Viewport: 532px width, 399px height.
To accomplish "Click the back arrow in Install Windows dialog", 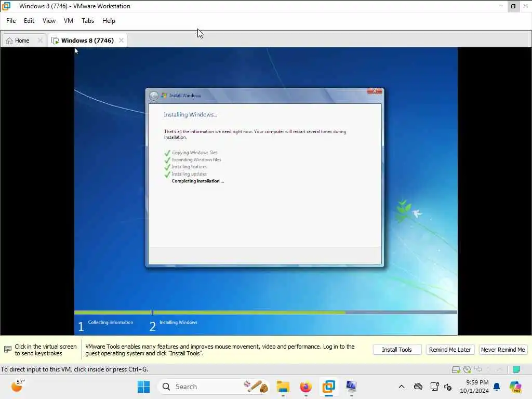I will click(154, 96).
